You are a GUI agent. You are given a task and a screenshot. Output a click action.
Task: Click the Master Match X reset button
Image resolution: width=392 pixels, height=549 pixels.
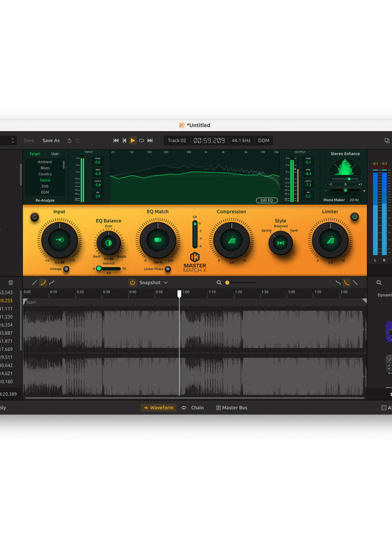[34, 217]
